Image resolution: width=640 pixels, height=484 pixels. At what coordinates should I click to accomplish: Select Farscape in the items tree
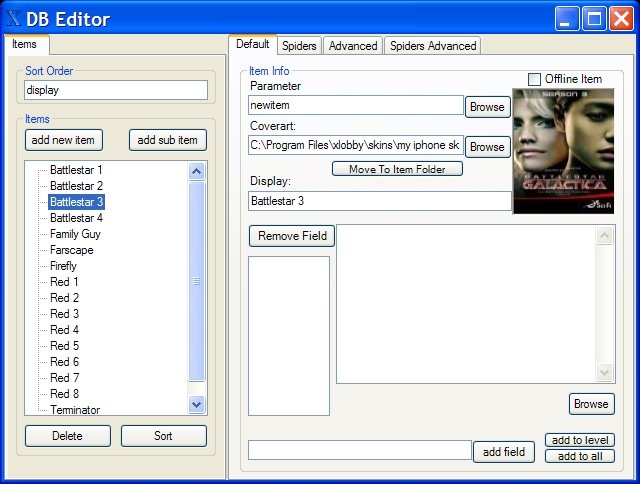(x=71, y=250)
